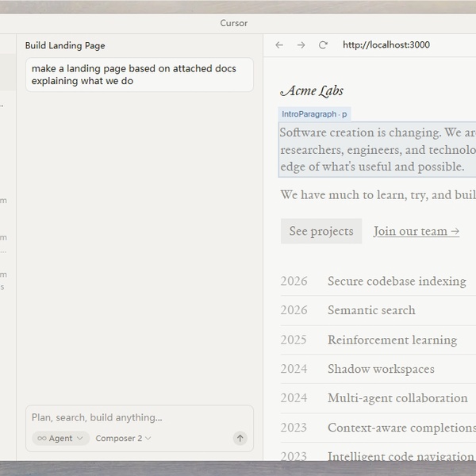Viewport: 476px width, 476px height.
Task: Click the IntroParagraph element tag label
Action: click(x=314, y=114)
